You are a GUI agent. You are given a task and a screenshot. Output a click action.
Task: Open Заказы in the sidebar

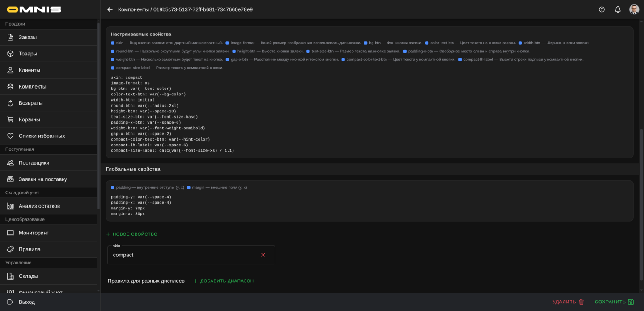28,37
